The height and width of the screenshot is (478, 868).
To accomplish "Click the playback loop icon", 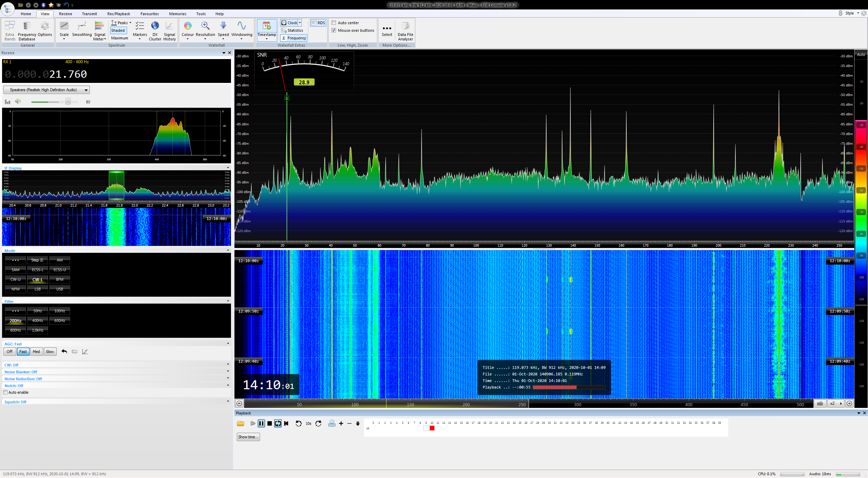I will (278, 423).
